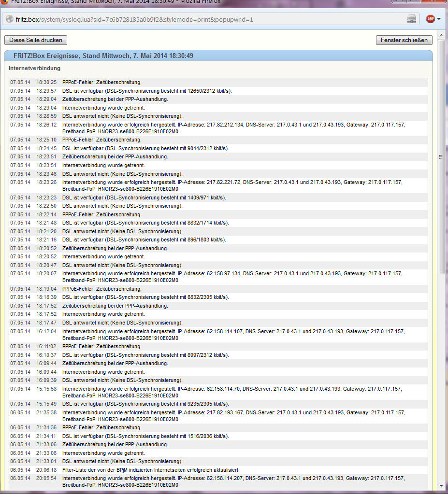The height and width of the screenshot is (494, 448).
Task: Select the 18:25:10 PPPoE-Fehler entry
Action: pos(218,140)
